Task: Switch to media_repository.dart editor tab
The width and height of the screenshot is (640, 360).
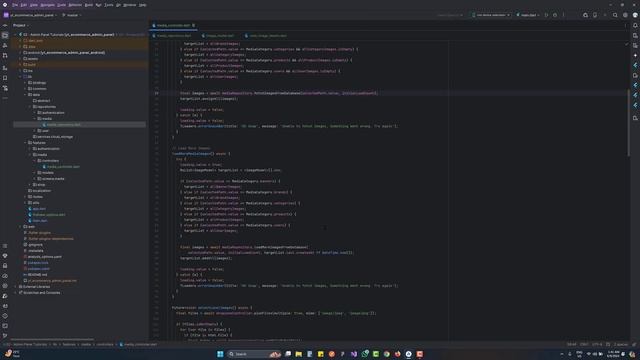Action: click(x=171, y=36)
